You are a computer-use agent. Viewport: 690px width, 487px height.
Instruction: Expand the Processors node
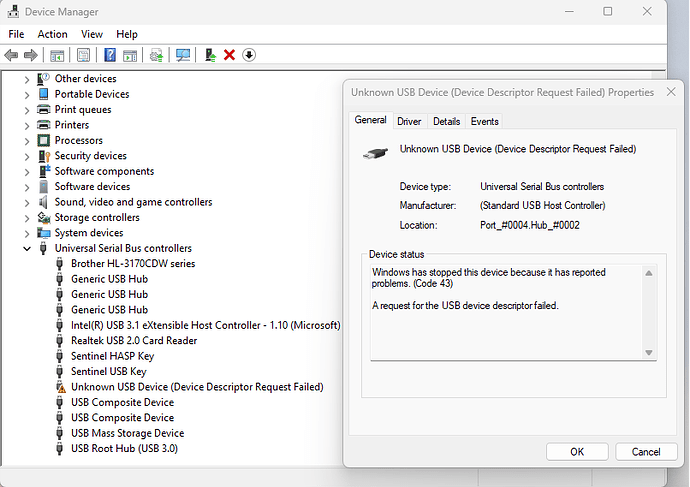pyautogui.click(x=27, y=141)
